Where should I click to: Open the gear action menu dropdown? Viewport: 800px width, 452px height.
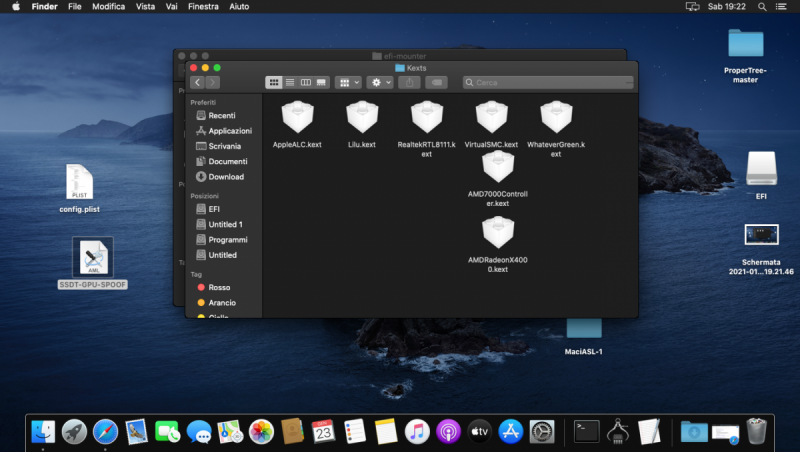[x=380, y=82]
